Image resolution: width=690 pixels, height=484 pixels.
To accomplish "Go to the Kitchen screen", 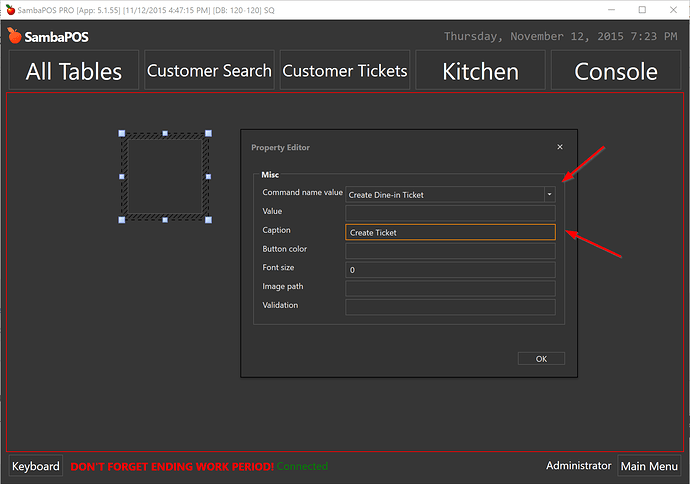I will [x=480, y=71].
